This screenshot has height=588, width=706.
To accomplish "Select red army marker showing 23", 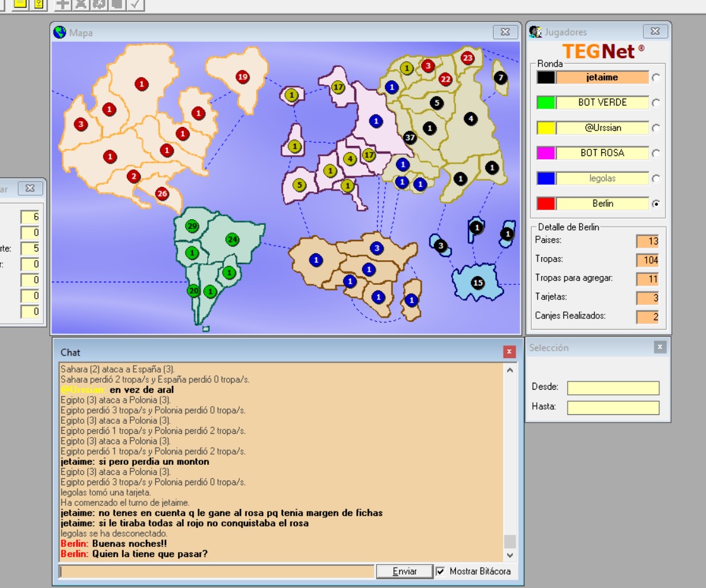I will coord(468,57).
